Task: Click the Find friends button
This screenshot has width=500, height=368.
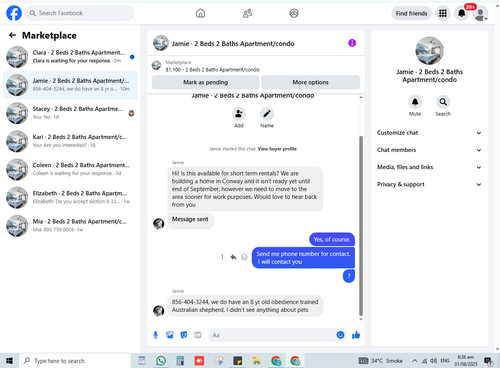Action: [411, 13]
